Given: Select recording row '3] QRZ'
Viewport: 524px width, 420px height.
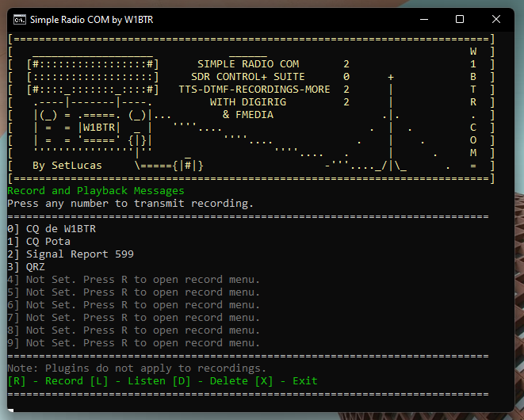Looking at the screenshot, I should coord(26,267).
